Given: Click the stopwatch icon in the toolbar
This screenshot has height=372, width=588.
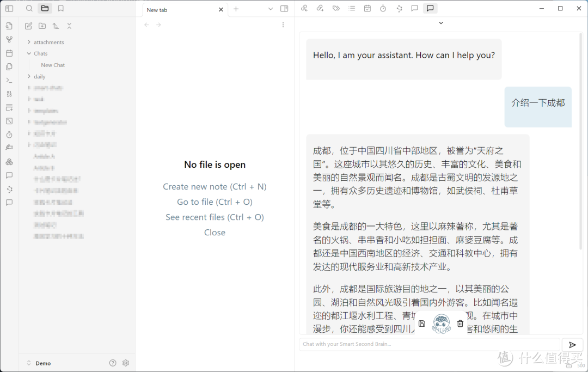Looking at the screenshot, I should (x=383, y=8).
